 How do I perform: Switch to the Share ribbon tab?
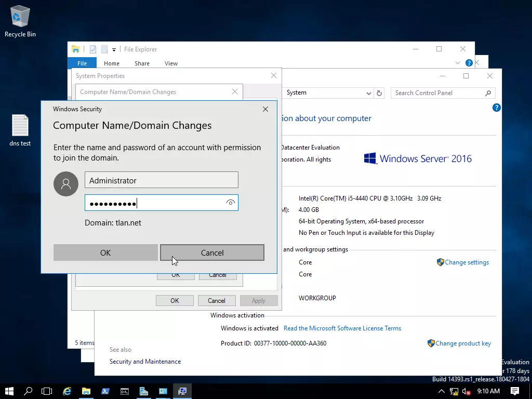[142, 63]
